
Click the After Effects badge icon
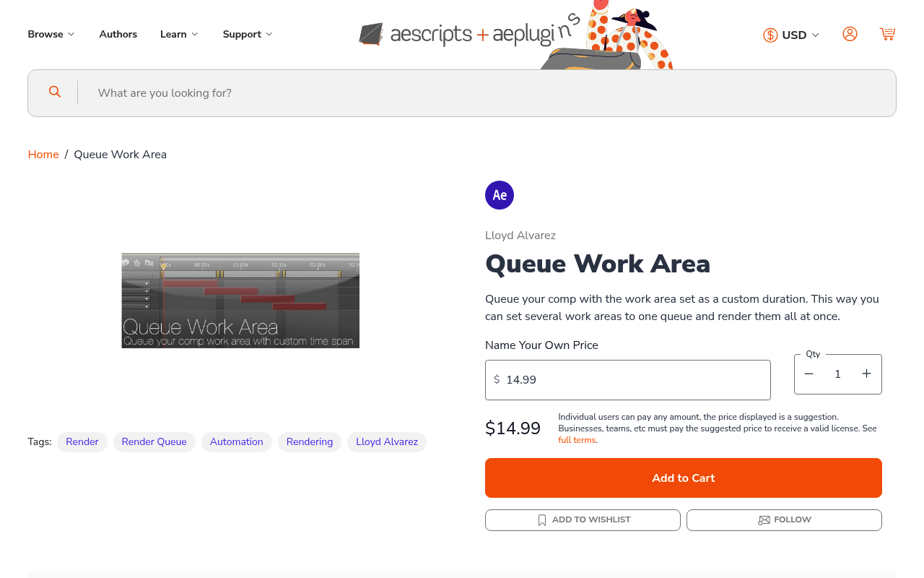point(499,194)
